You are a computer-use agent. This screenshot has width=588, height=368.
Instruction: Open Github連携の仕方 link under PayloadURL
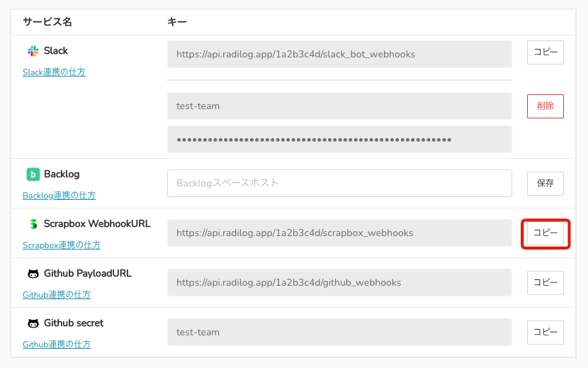(57, 295)
